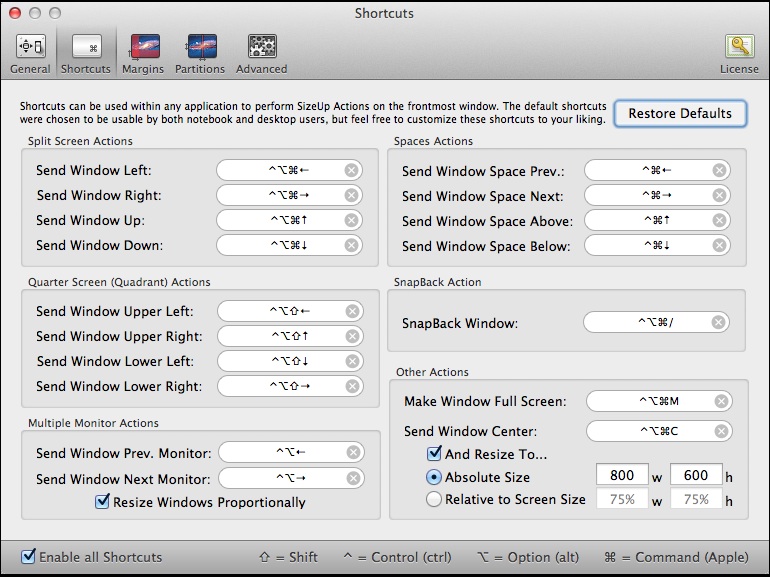The width and height of the screenshot is (770, 577).
Task: Open the License pane
Action: [739, 53]
